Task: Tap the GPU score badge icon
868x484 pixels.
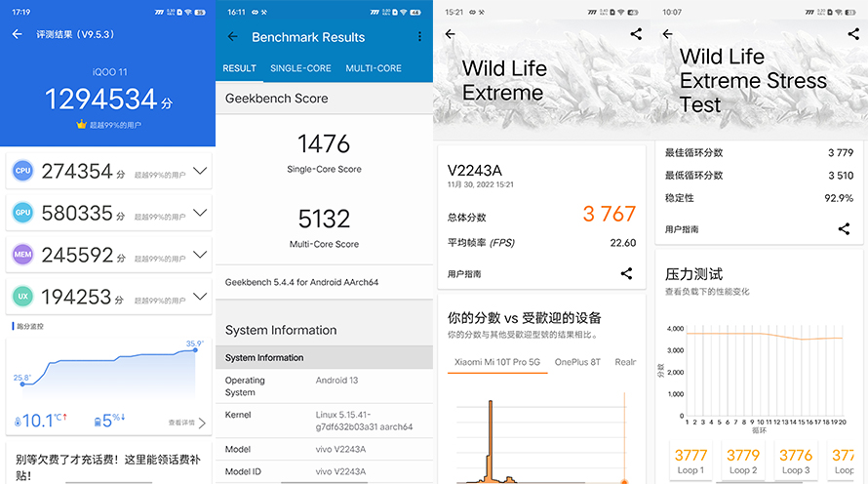Action: click(22, 213)
